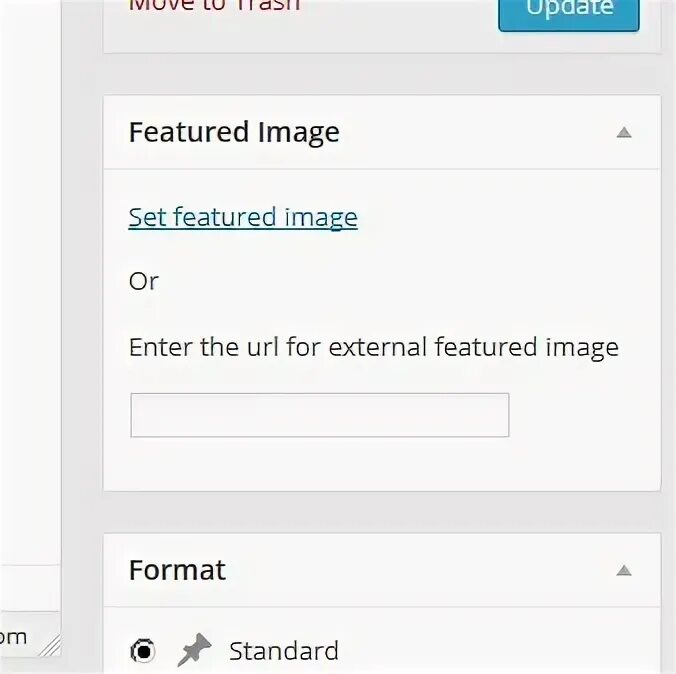This screenshot has height=674, width=676.
Task: Click the Format header bar's empty space
Action: 418,571
